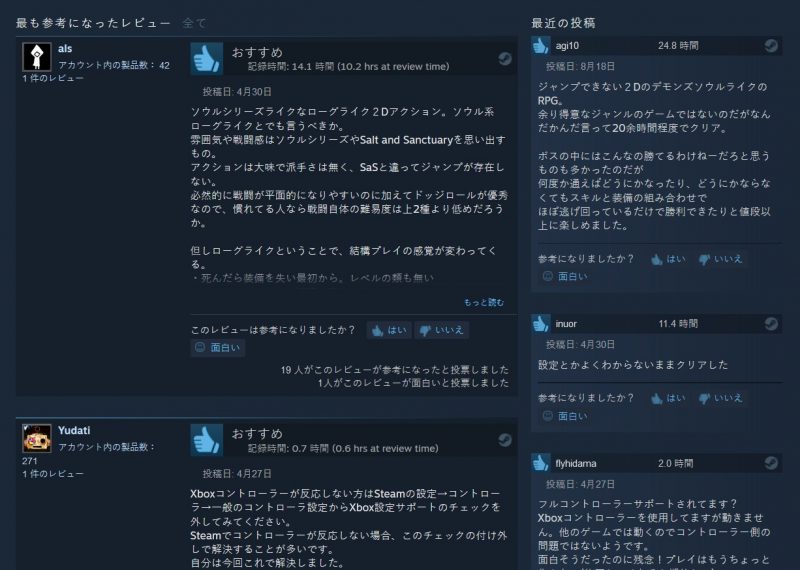Viewport: 800px width, 570px height.
Task: Vote いいえ on als's review
Action: [x=442, y=330]
